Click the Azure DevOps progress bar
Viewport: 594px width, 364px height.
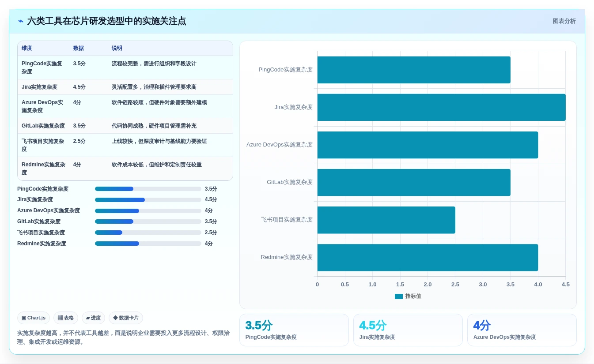pos(148,211)
